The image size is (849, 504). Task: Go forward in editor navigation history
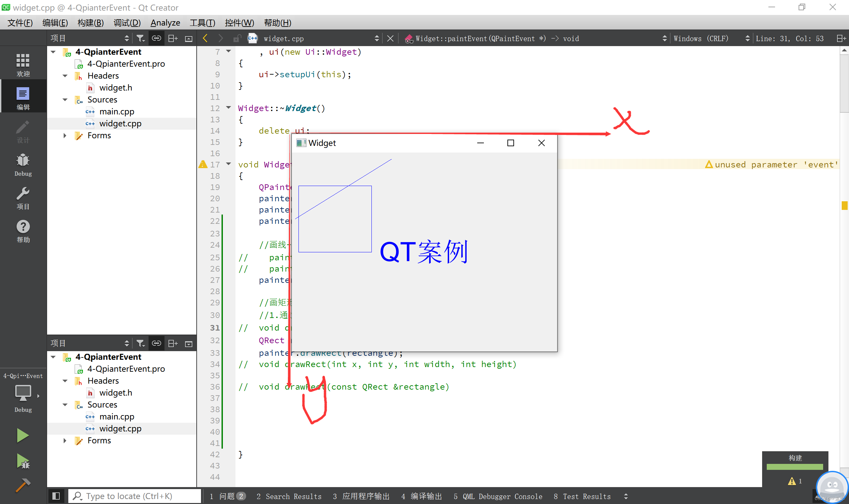[221, 38]
